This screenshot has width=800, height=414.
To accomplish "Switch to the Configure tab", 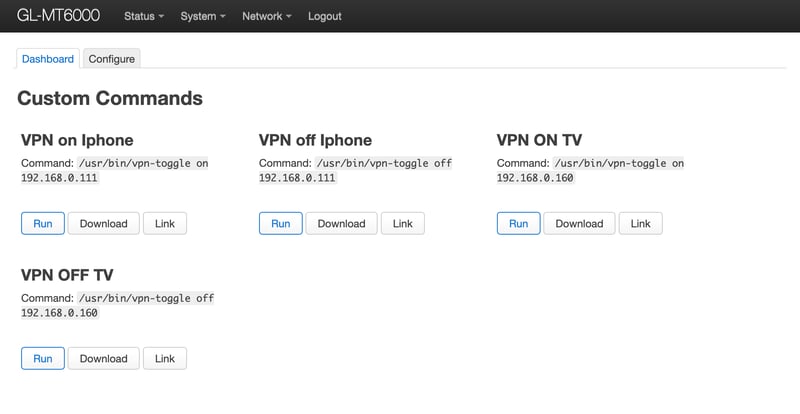I will (111, 59).
